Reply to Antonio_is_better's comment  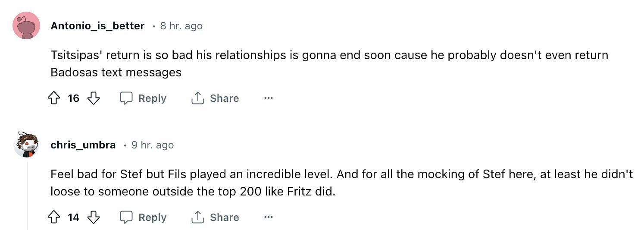(143, 98)
